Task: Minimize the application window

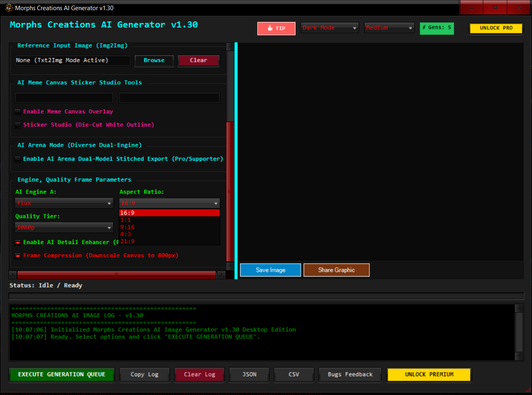Action: click(x=471, y=8)
